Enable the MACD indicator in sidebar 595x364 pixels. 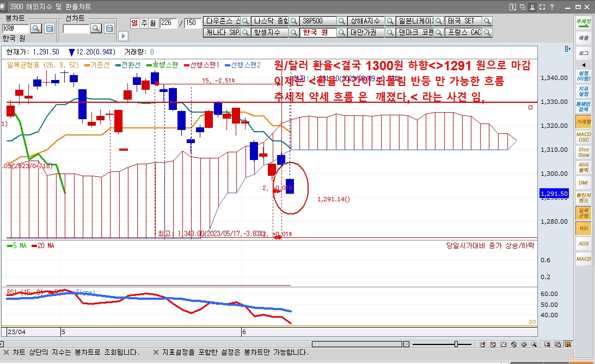(584, 259)
